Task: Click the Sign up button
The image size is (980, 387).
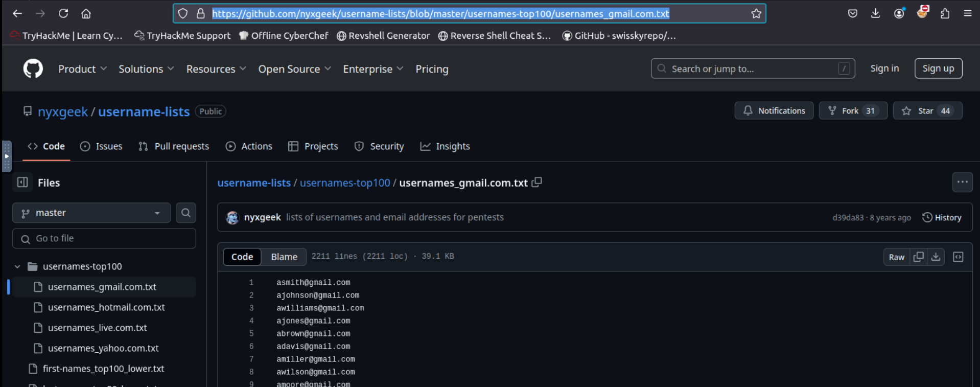Action: pos(938,69)
